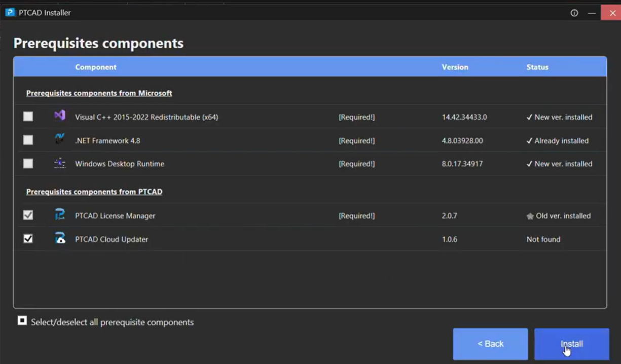This screenshot has width=621, height=364.
Task: Click the Component column header
Action: coord(96,67)
